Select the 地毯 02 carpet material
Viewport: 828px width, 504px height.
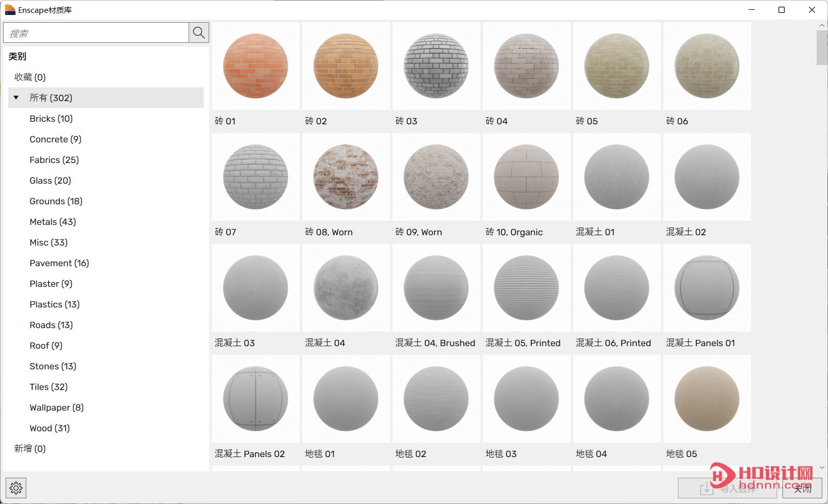(x=436, y=399)
